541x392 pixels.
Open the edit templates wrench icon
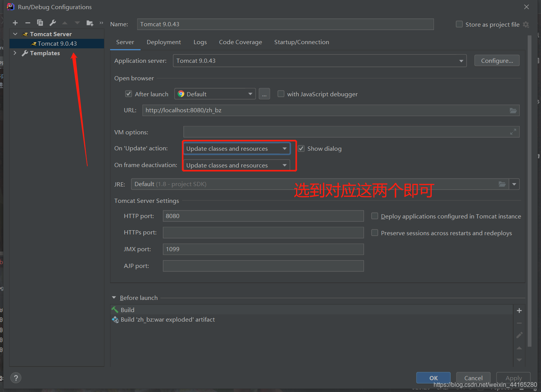(x=53, y=23)
